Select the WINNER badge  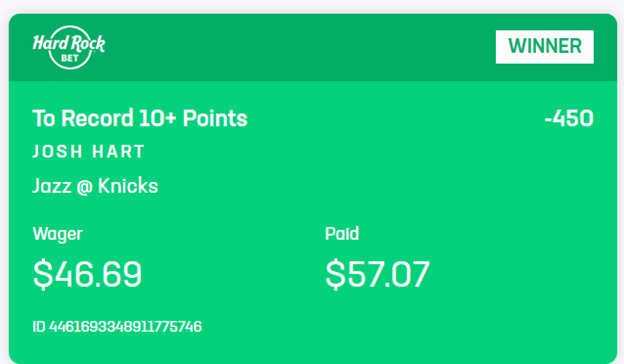tap(544, 47)
